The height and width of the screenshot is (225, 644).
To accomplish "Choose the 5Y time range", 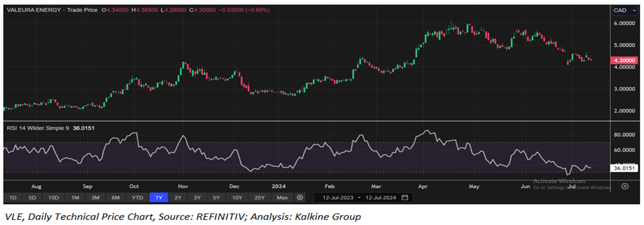I will [x=216, y=198].
